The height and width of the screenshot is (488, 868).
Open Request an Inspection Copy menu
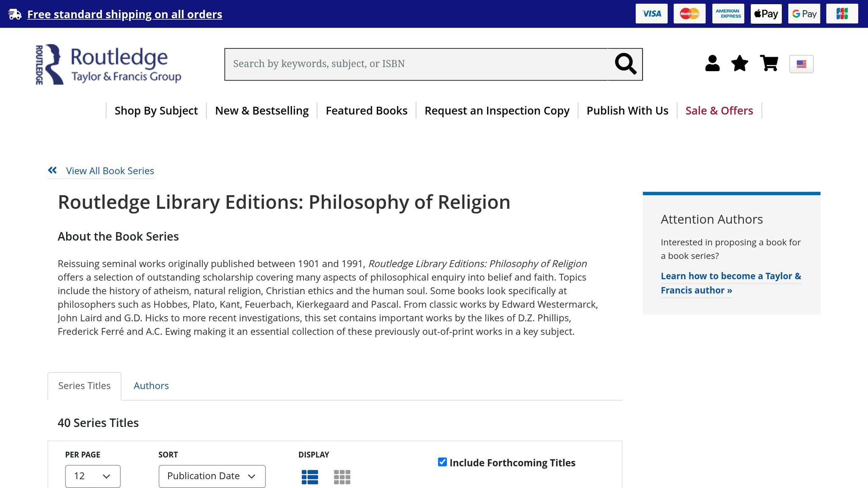[497, 111]
